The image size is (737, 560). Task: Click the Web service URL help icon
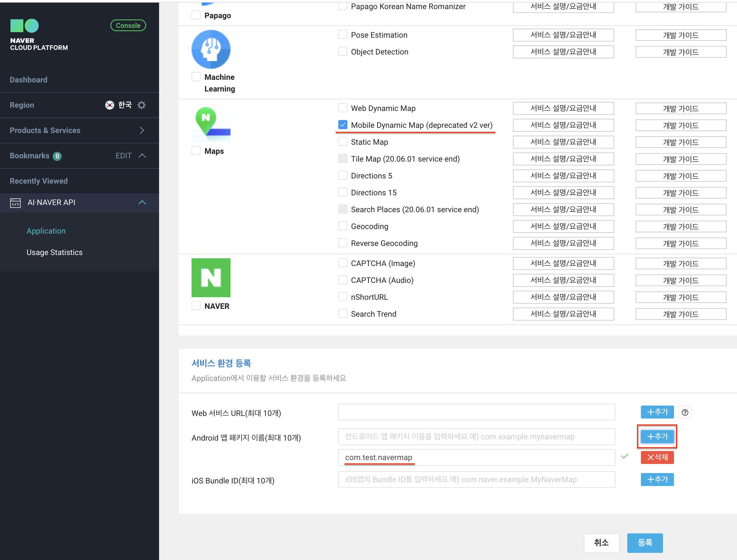point(685,412)
